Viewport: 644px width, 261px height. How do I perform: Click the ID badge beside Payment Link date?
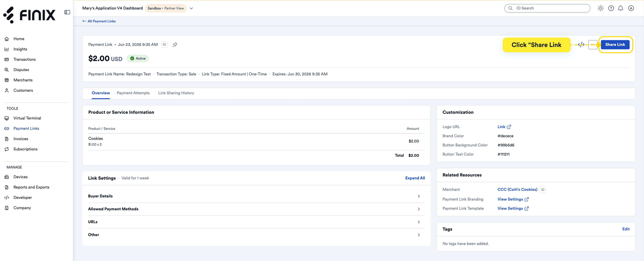coord(164,44)
